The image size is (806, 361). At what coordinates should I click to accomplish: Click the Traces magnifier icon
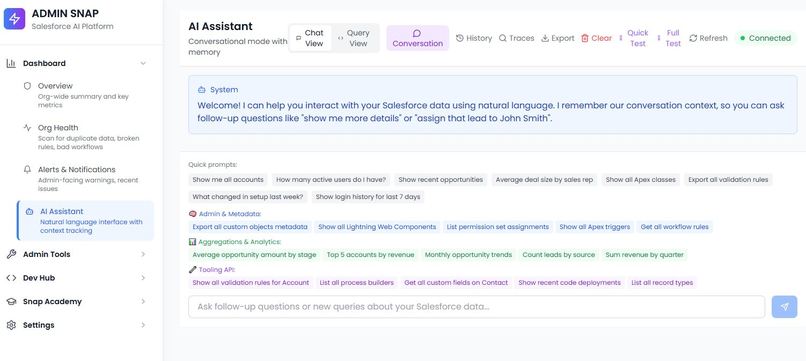pyautogui.click(x=503, y=38)
